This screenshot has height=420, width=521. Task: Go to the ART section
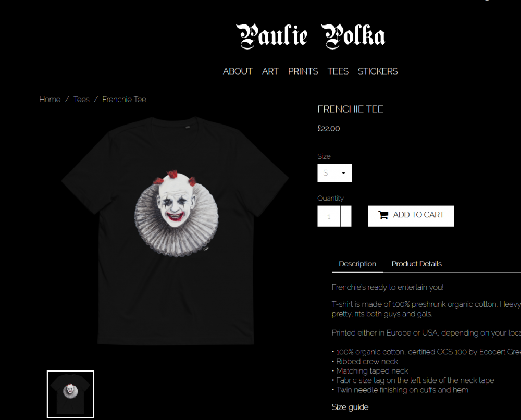[x=270, y=71]
